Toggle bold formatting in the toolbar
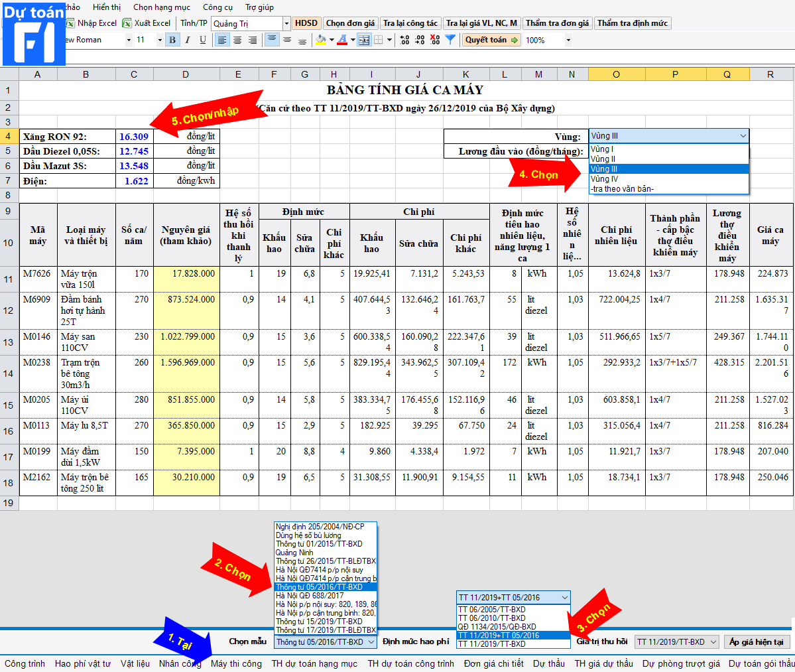 [172, 40]
